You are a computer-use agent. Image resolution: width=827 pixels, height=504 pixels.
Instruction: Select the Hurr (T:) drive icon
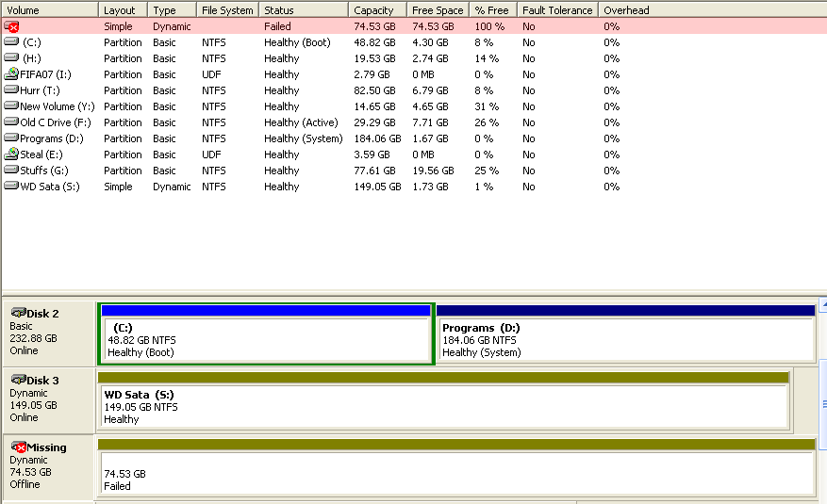point(11,90)
